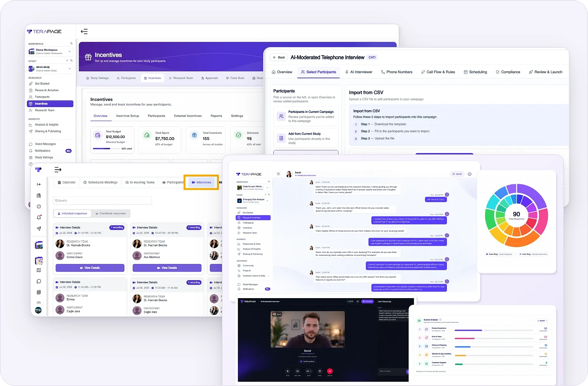
Task: Open Code & Learn Workspace dropdown in chat window
Action: (253, 188)
